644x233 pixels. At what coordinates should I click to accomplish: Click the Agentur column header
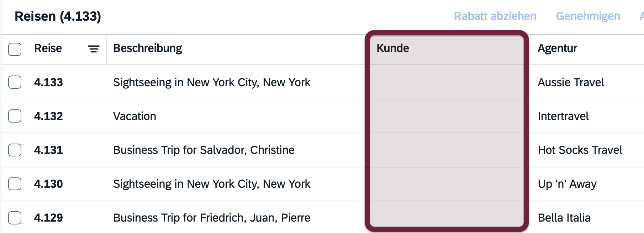[558, 48]
